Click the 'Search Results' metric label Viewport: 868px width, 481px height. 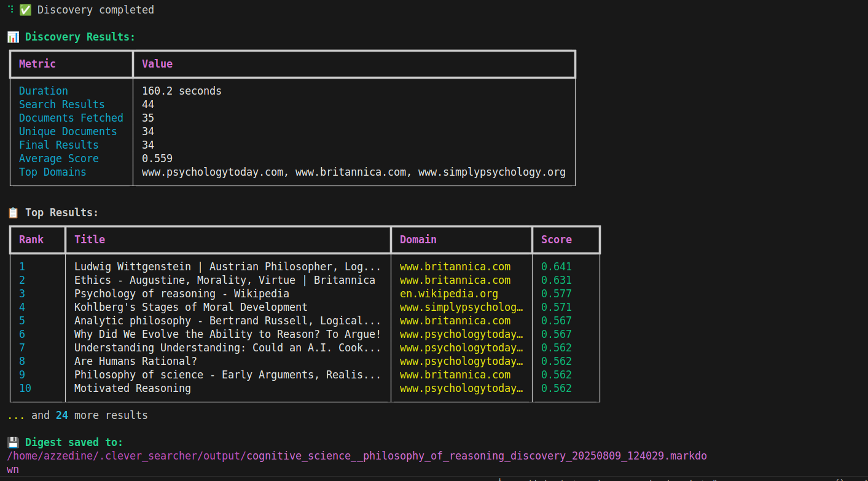click(x=62, y=104)
